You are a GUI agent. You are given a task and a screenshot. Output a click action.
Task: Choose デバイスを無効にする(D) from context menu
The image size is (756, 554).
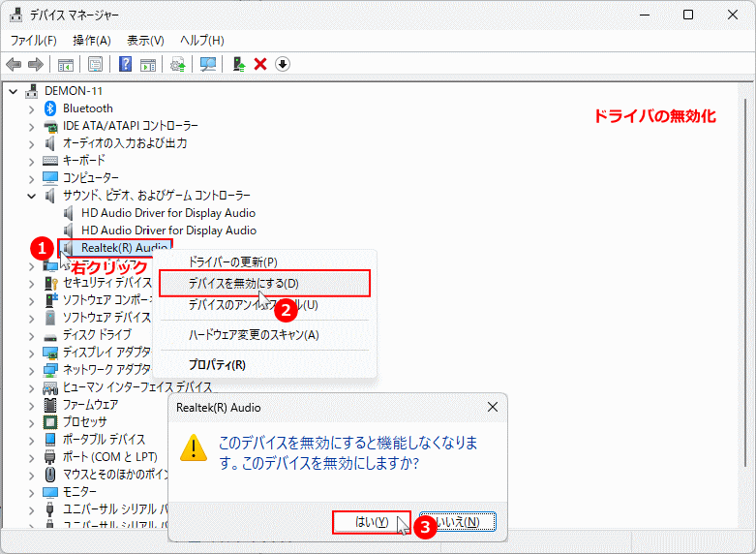[264, 283]
